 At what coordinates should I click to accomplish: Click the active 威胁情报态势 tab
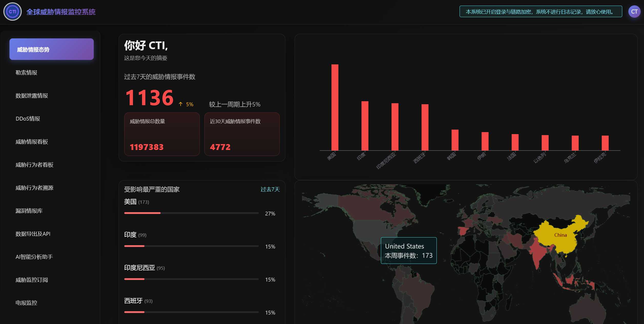pos(51,49)
